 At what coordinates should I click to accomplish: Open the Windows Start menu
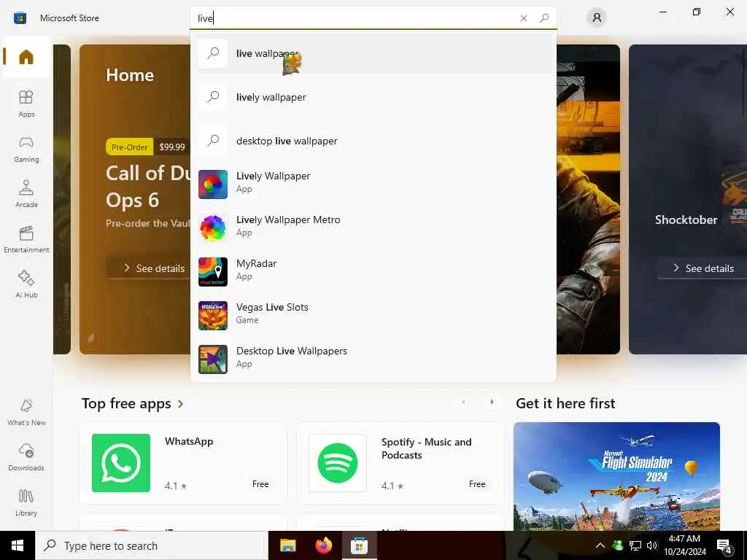pyautogui.click(x=18, y=545)
